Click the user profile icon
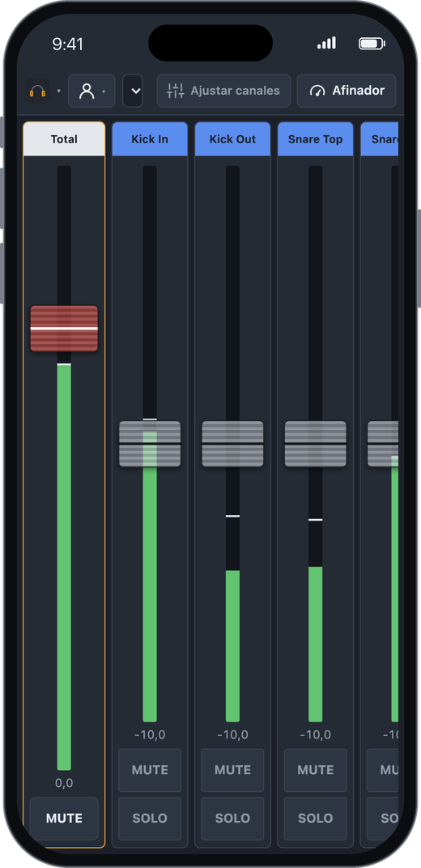Viewport: 421px width, 868px height. (87, 91)
